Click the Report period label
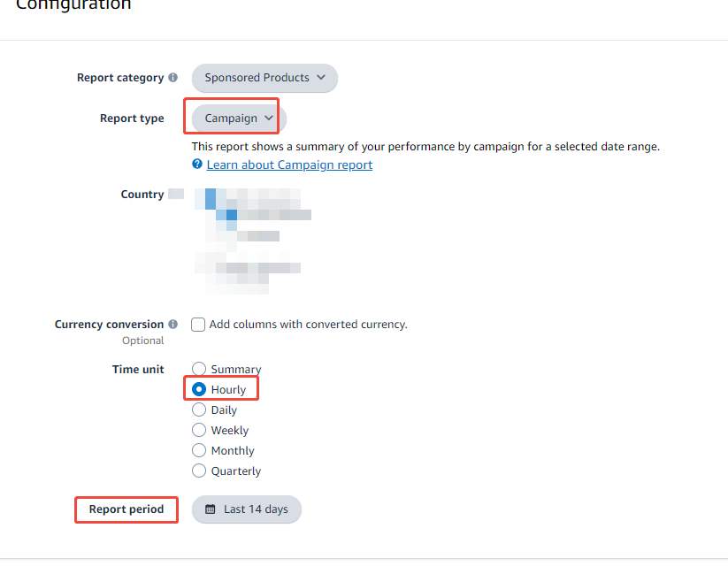728x574 pixels. click(126, 509)
